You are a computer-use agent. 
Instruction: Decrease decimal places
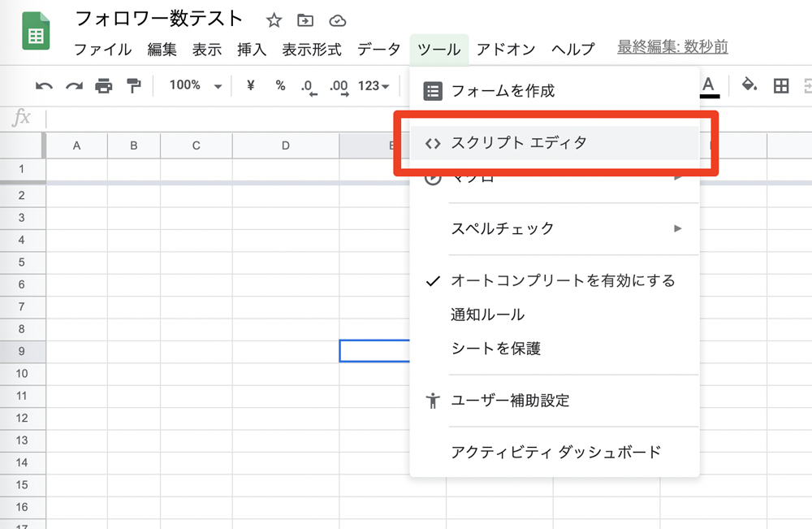coord(309,87)
